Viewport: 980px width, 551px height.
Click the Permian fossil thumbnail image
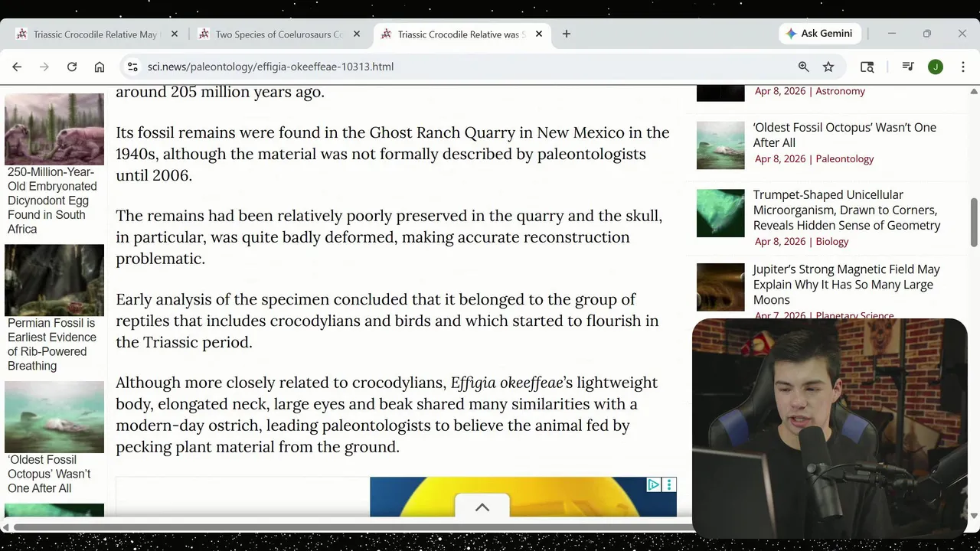54,280
